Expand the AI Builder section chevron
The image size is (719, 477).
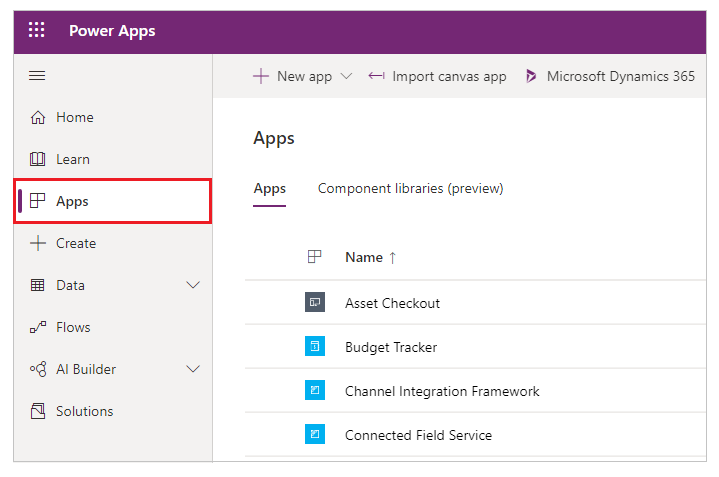coord(193,369)
